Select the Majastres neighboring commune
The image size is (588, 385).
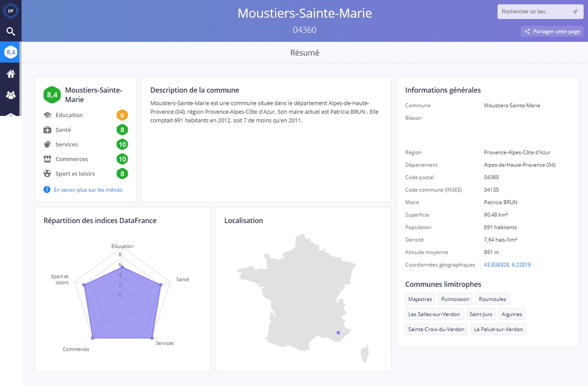click(x=420, y=299)
